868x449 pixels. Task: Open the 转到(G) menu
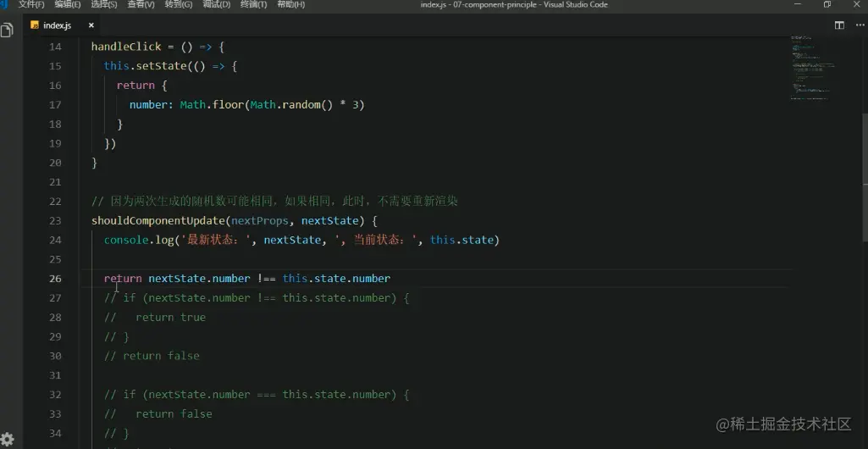coord(179,4)
